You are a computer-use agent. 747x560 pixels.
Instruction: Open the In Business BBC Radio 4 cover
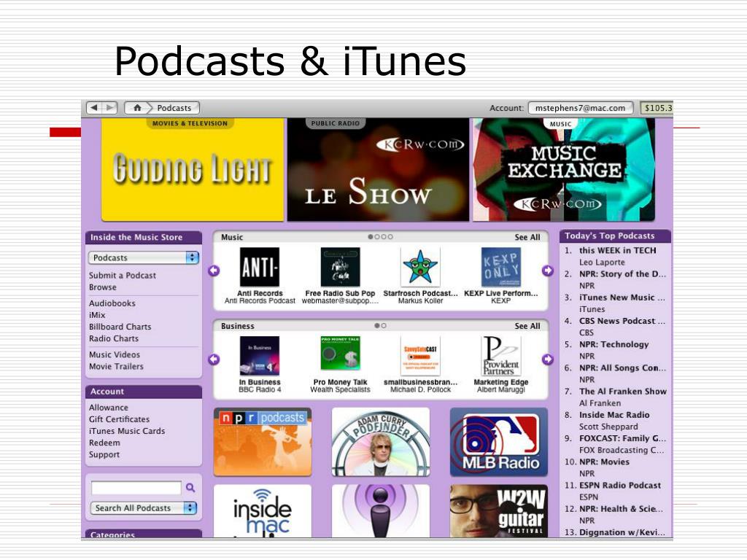click(x=260, y=356)
